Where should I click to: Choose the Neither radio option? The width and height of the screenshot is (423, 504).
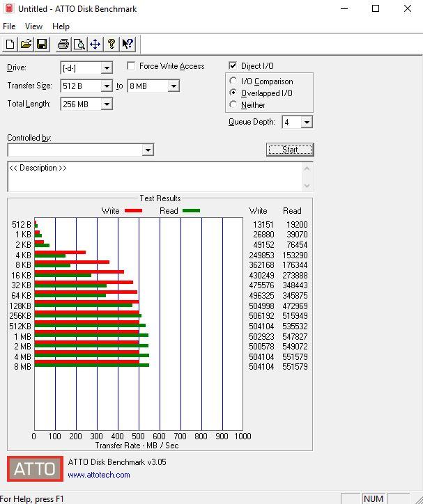(233, 105)
